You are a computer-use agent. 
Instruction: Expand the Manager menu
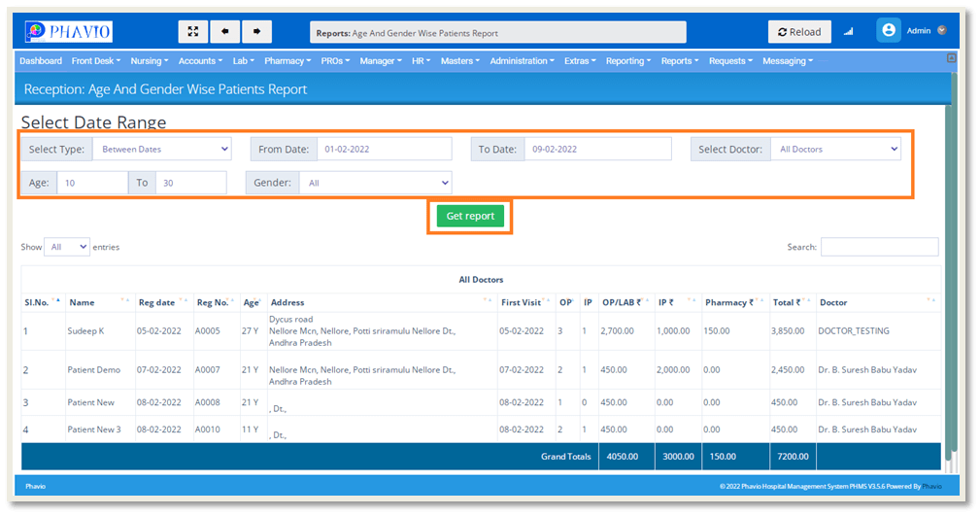pyautogui.click(x=381, y=60)
